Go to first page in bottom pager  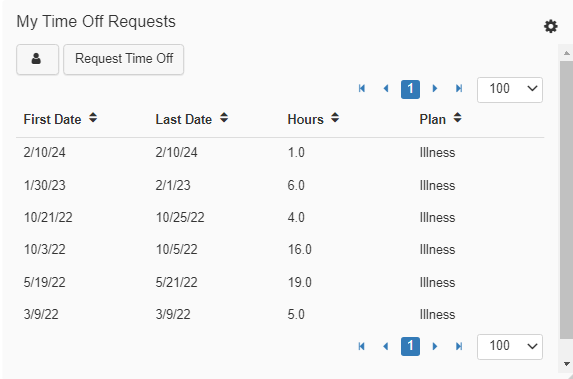point(362,346)
